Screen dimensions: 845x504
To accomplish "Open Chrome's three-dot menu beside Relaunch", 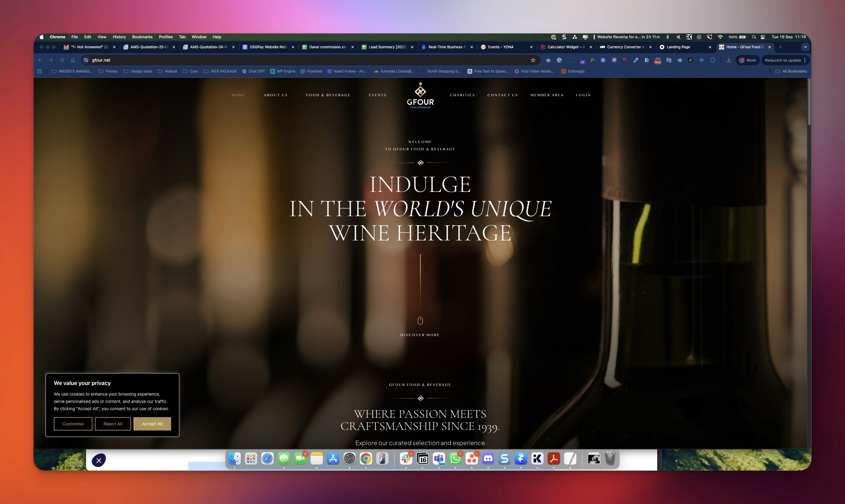I will 805,60.
